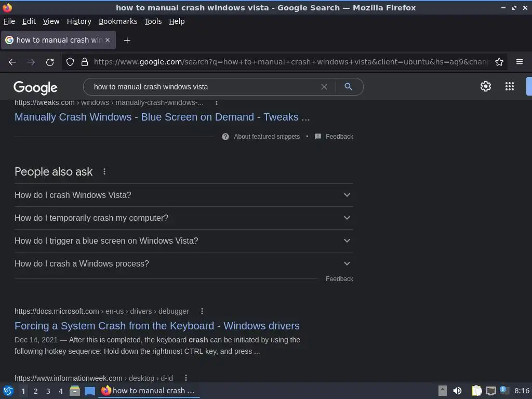This screenshot has height=399, width=532.
Task: Expand 'How do I crash Windows Vista?'
Action: [184, 195]
